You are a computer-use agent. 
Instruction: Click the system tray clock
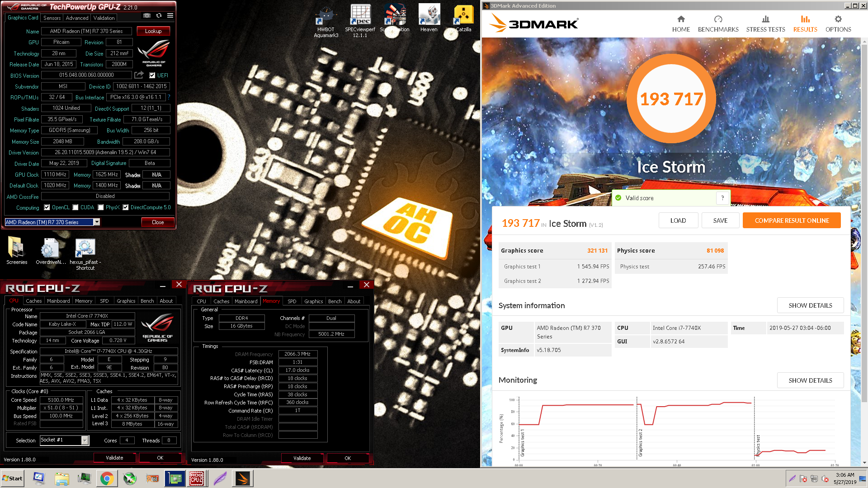tap(844, 479)
